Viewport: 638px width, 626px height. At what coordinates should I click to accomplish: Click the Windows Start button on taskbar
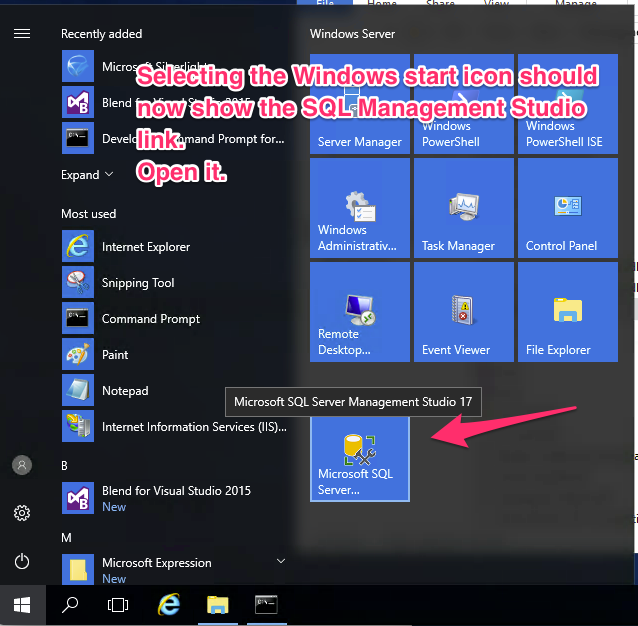(x=22, y=605)
